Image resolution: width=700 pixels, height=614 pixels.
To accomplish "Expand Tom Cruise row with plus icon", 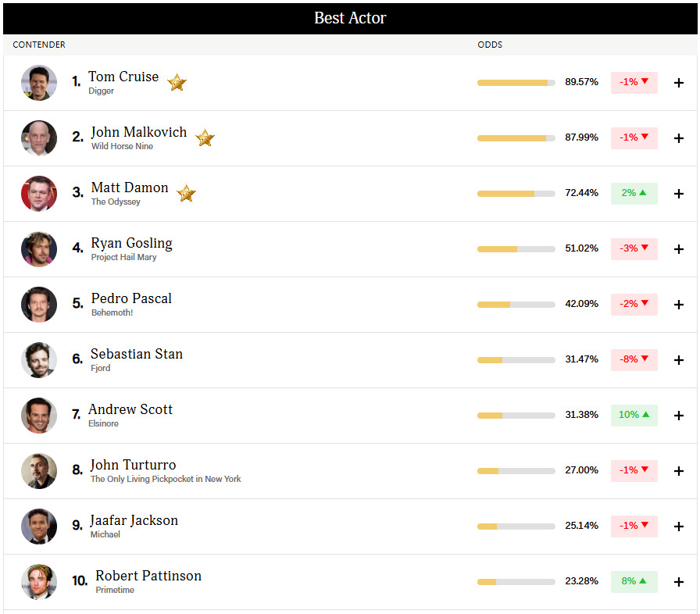I will click(679, 83).
